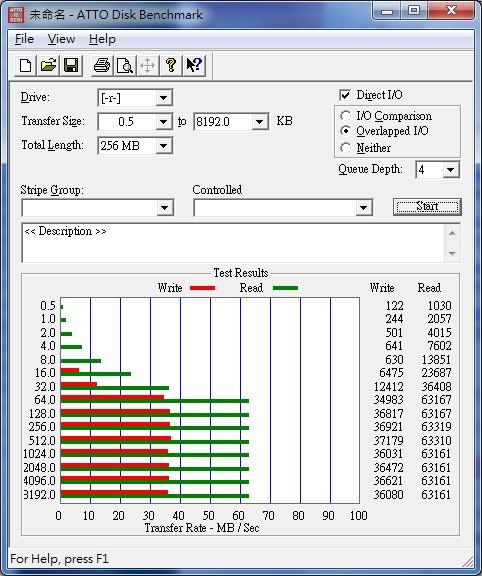Screen dimensions: 482x576
Task: Click the Start button
Action: pos(427,207)
